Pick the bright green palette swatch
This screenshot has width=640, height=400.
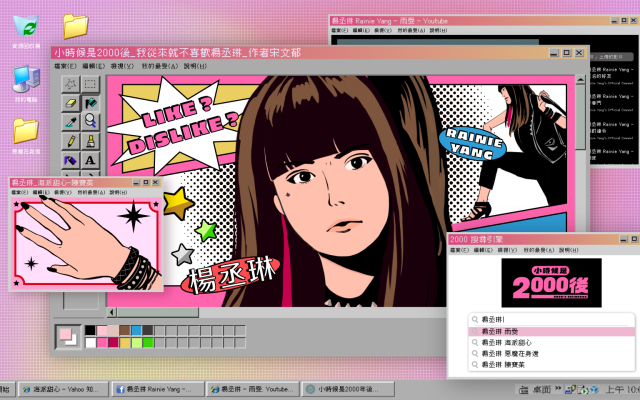click(x=148, y=342)
